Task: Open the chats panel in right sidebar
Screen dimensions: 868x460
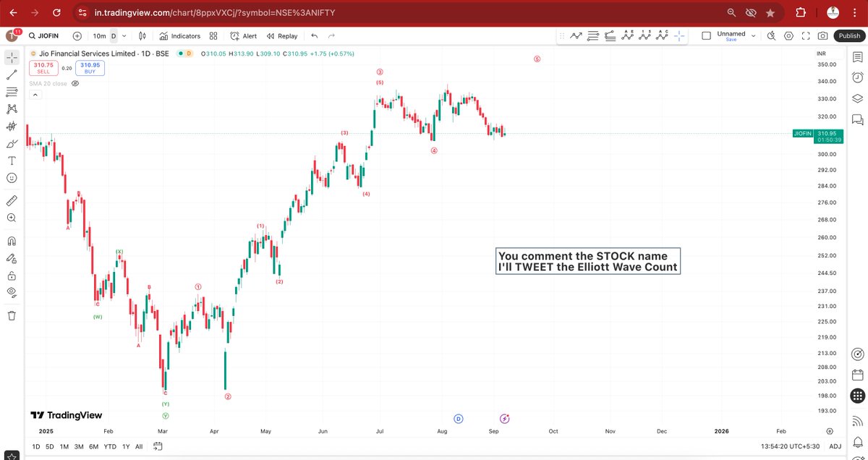Action: tap(857, 119)
